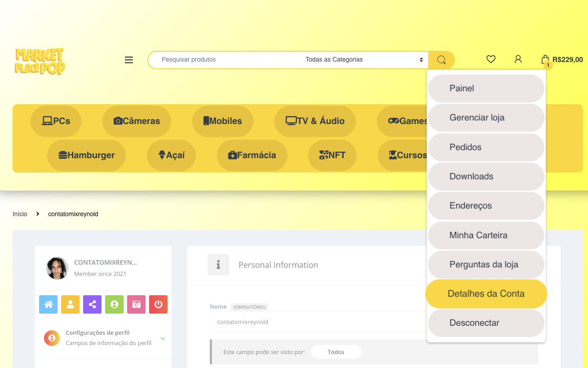Open the shopping bag cart icon
Image resolution: width=588 pixels, height=368 pixels.
pyautogui.click(x=545, y=59)
